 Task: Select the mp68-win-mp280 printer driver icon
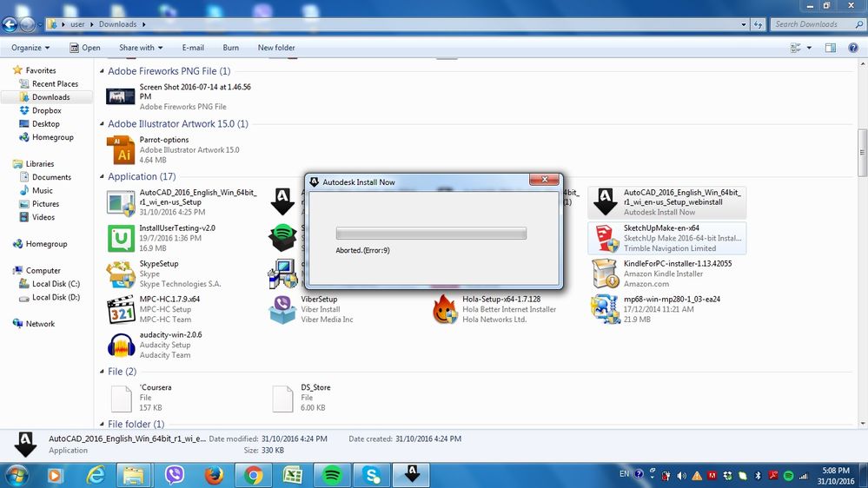pyautogui.click(x=605, y=309)
